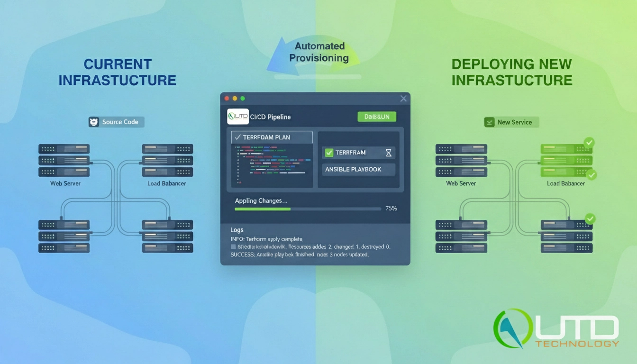Click the Web Server stack under Current Infrastructure

pos(64,160)
